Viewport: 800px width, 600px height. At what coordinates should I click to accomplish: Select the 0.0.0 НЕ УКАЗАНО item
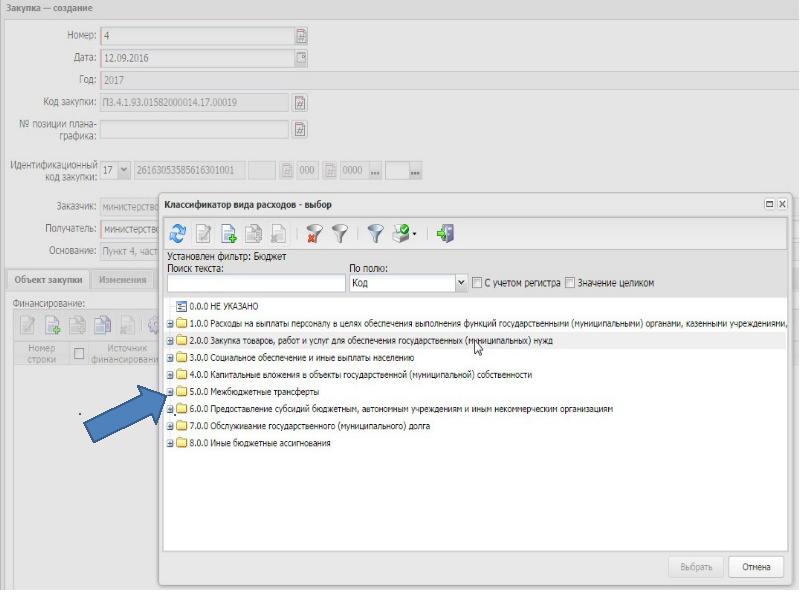click(x=223, y=306)
